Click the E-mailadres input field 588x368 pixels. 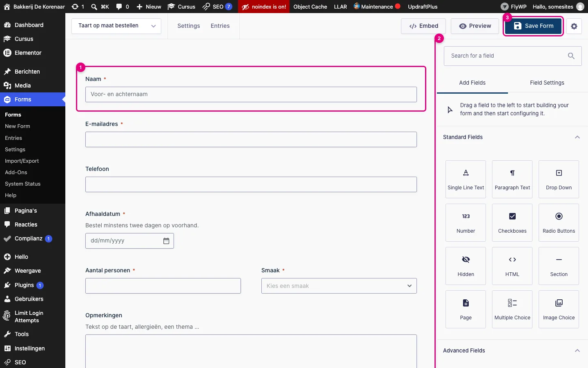tap(251, 139)
